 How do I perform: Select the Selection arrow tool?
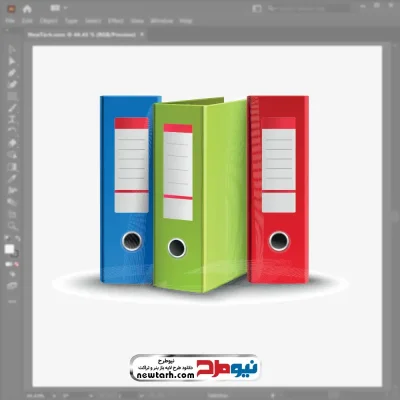point(12,49)
